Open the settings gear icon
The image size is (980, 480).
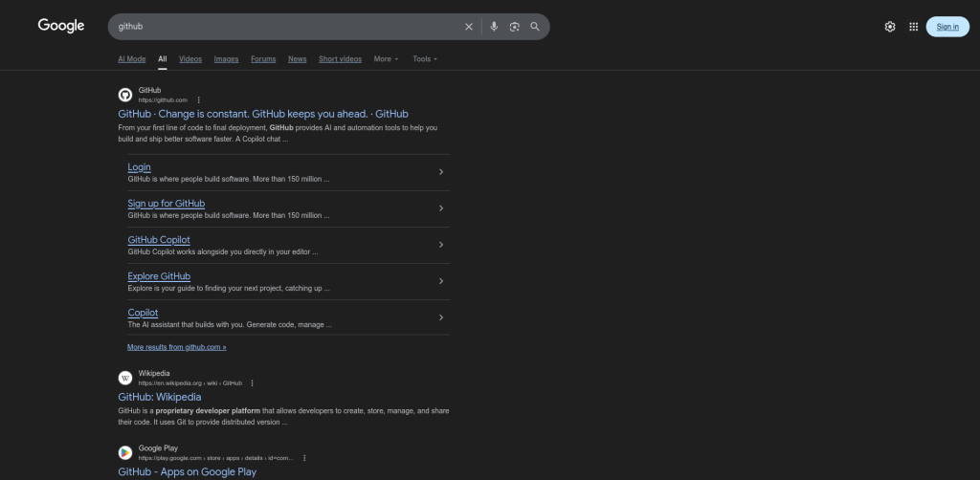coord(890,27)
